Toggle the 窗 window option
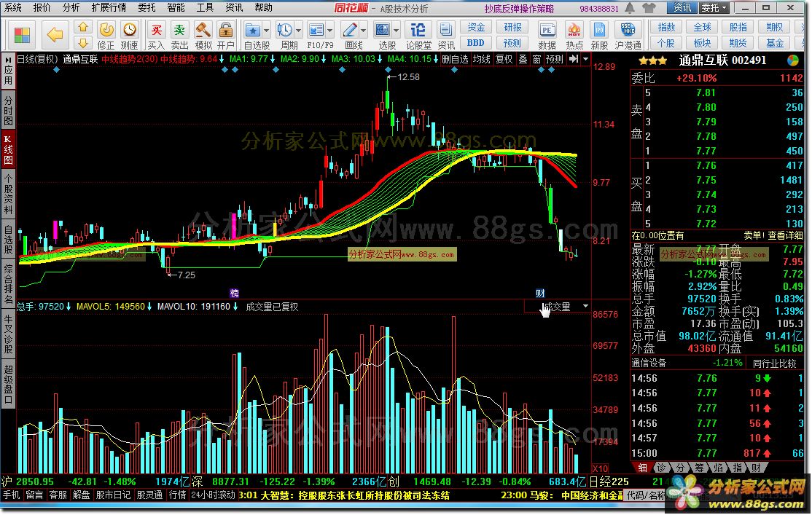The height and width of the screenshot is (515, 812). pos(537,60)
